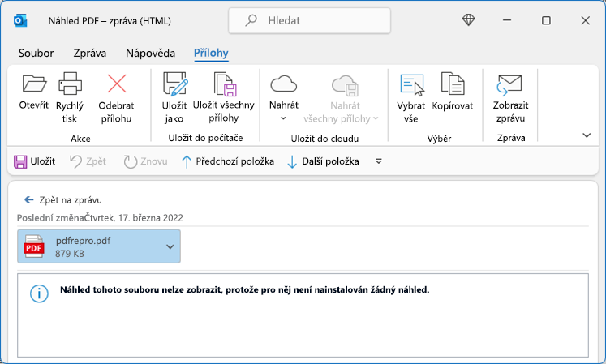606x364 pixels.
Task: Open the attachment with Otevřít
Action: click(x=34, y=92)
